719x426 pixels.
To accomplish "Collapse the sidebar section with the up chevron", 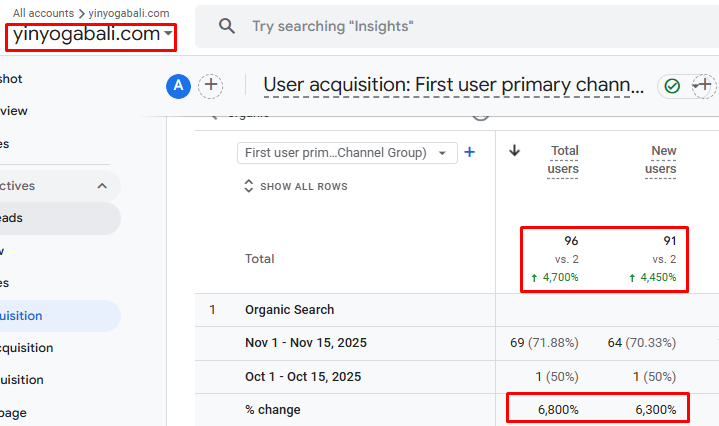I will pos(102,186).
